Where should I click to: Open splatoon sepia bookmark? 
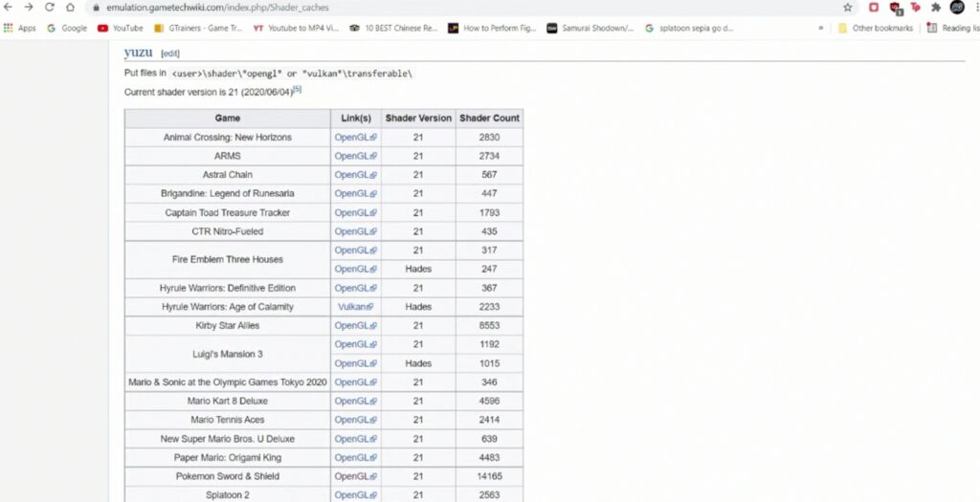click(x=689, y=28)
